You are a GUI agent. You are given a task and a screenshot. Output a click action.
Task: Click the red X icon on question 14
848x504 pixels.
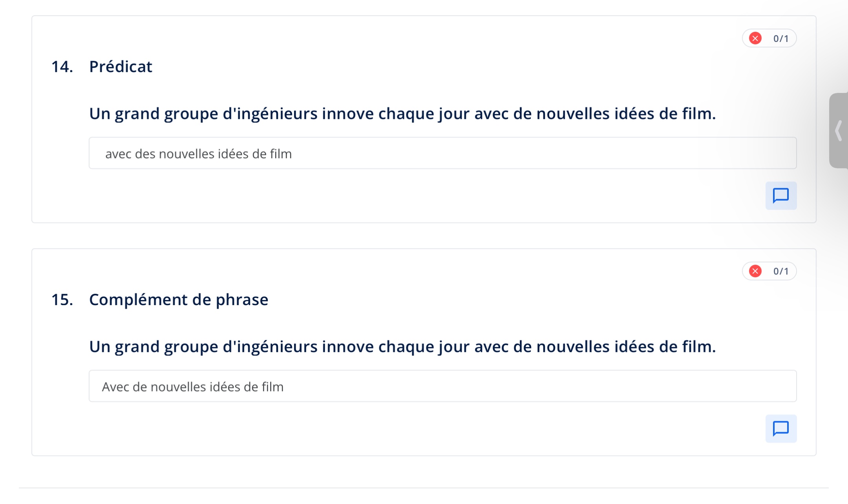pyautogui.click(x=755, y=38)
